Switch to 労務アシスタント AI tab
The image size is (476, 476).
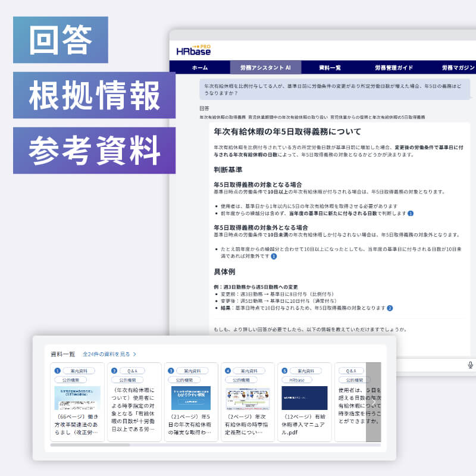[265, 68]
